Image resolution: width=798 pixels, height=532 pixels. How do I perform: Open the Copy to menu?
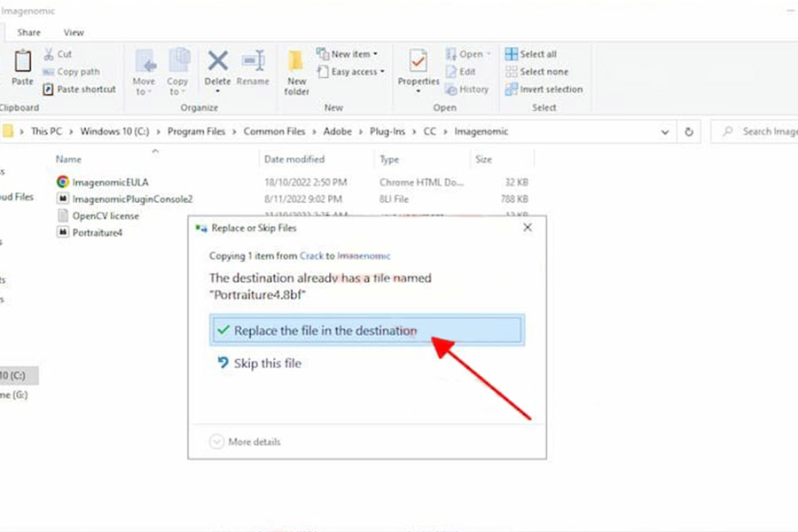point(177,73)
